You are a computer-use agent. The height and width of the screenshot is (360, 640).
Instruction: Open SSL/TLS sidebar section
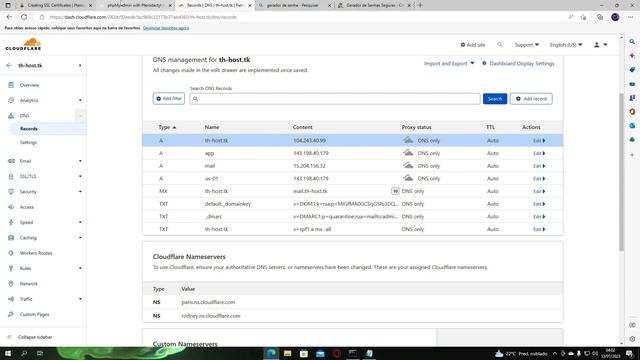pos(28,176)
